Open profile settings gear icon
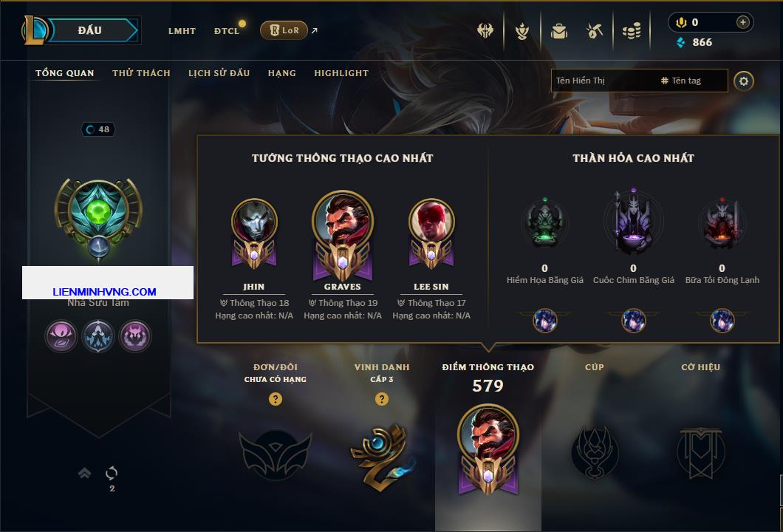 click(744, 81)
